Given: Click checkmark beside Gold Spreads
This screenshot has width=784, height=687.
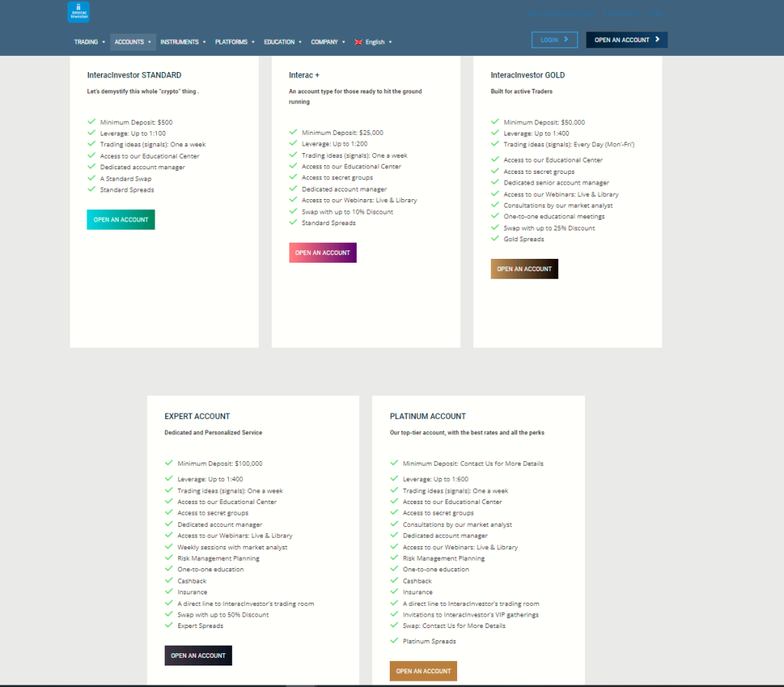Looking at the screenshot, I should (x=495, y=238).
